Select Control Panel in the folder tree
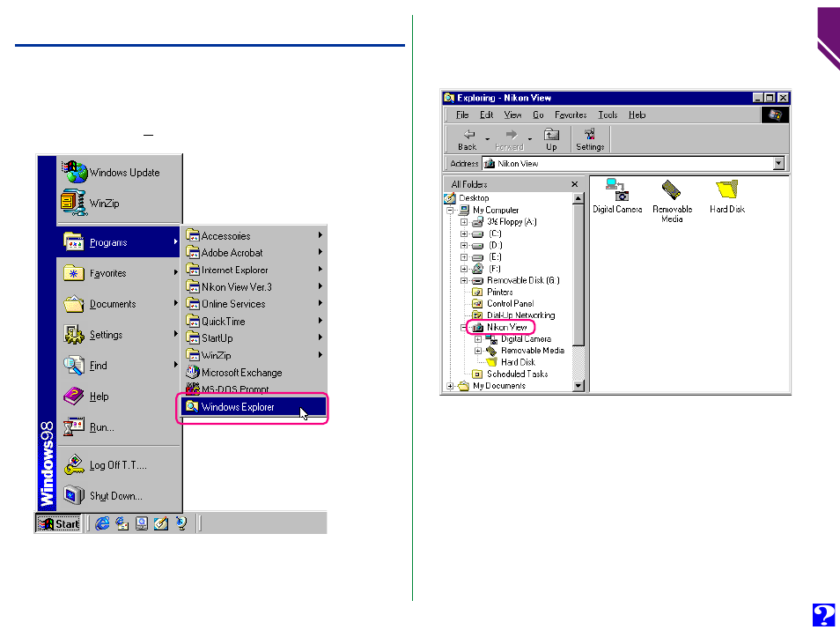The image size is (840, 630). coord(510,303)
